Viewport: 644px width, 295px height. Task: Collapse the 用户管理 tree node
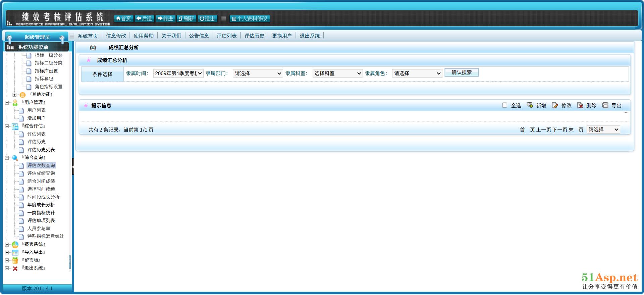click(7, 103)
